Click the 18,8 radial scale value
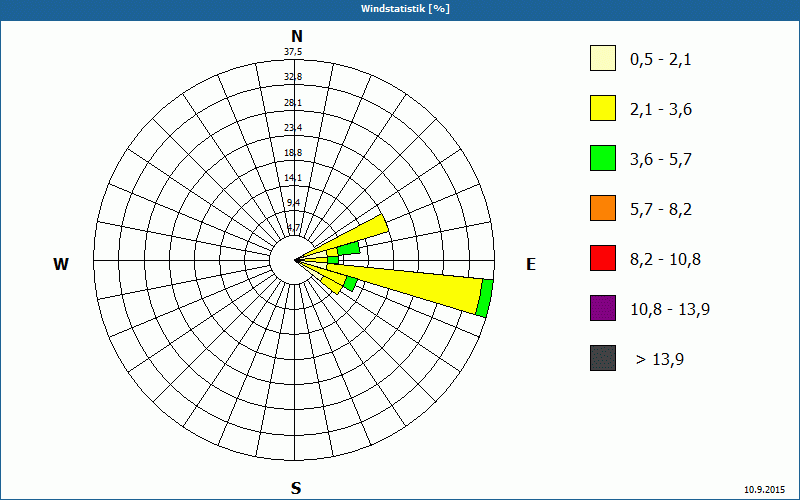The image size is (800, 500). [x=293, y=153]
